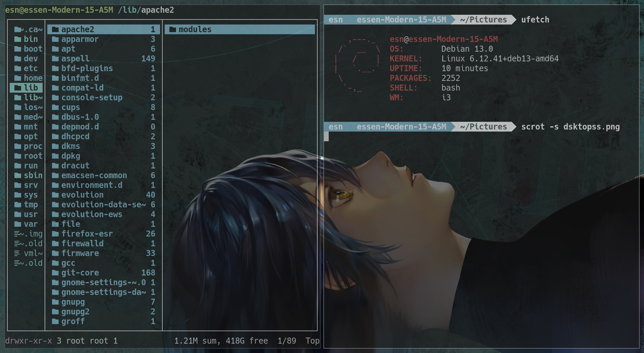Click the folder icon beside tmp

(18, 205)
